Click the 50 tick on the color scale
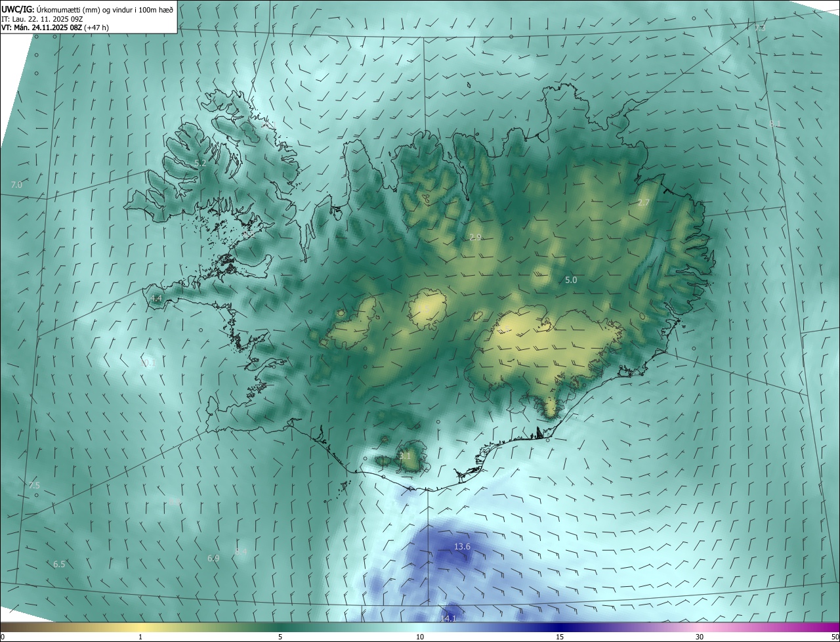The width and height of the screenshot is (840, 642). tap(835, 637)
